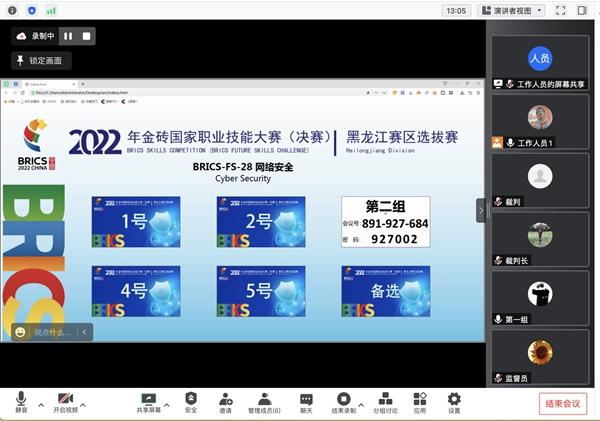Collapse the participant video sidebar arrow

(481, 210)
